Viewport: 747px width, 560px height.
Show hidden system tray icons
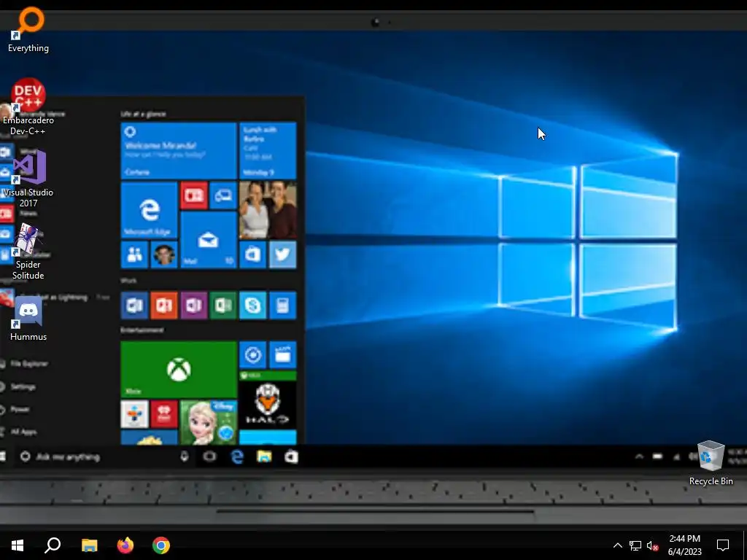pyautogui.click(x=617, y=545)
